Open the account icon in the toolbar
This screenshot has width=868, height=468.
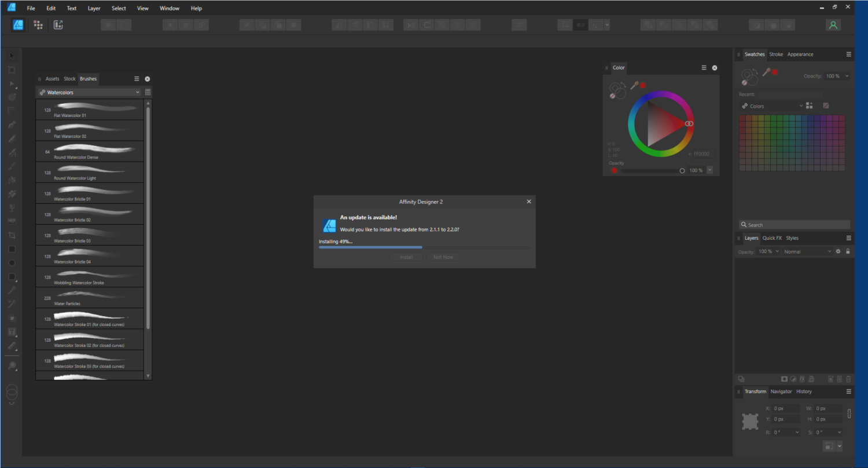click(833, 25)
